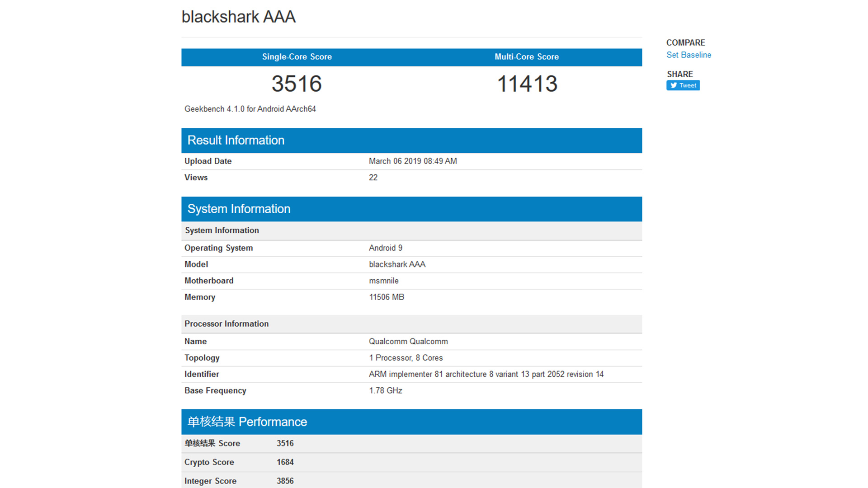The width and height of the screenshot is (868, 488).
Task: Click the 单核结果 Performance section header
Action: (247, 422)
